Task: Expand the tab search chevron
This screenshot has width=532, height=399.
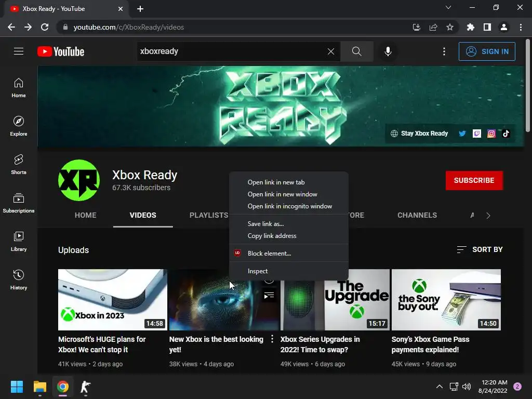Action: (448, 7)
